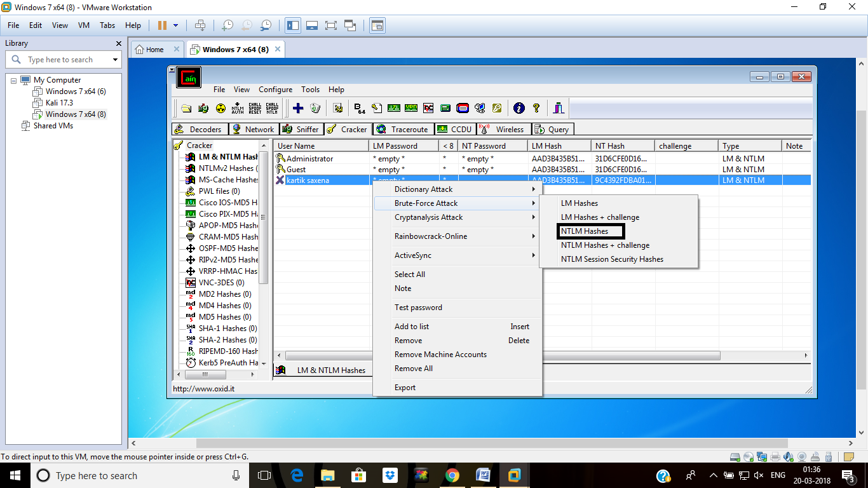The width and height of the screenshot is (868, 488).
Task: Click the VMware Unity mode icon
Action: (349, 25)
